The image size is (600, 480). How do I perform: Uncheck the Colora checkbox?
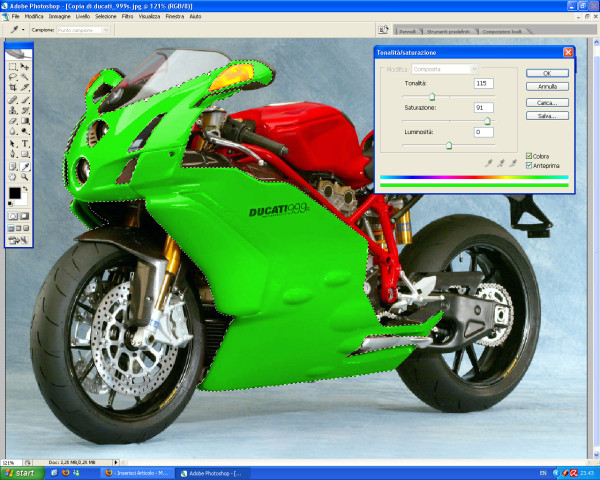(x=529, y=156)
